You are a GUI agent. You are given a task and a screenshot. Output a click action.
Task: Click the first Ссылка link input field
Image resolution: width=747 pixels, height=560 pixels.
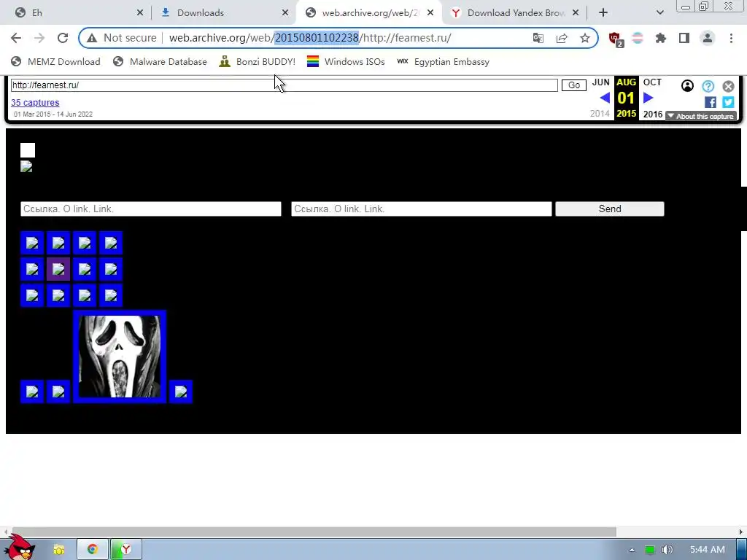(151, 209)
